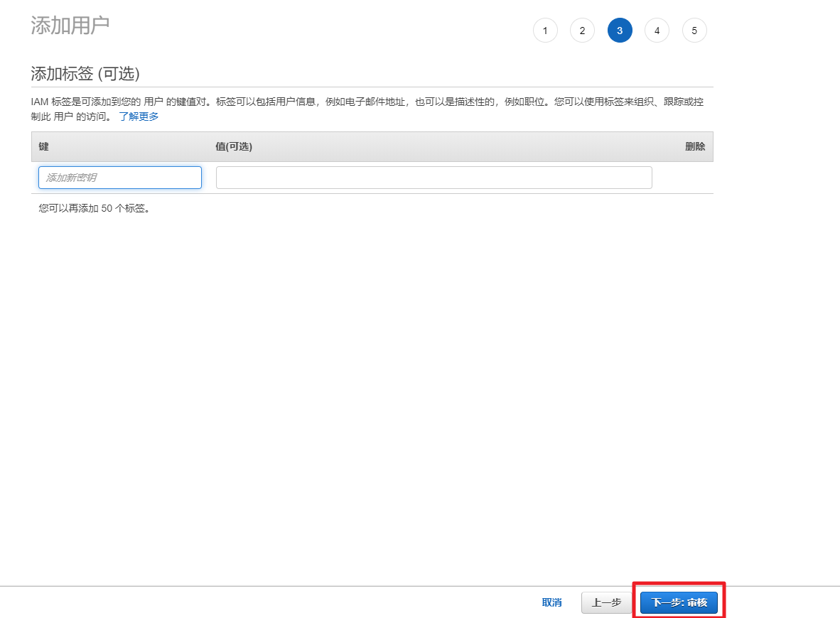The image size is (840, 618).
Task: Focus the 添加新密钥 key input field
Action: coord(120,178)
